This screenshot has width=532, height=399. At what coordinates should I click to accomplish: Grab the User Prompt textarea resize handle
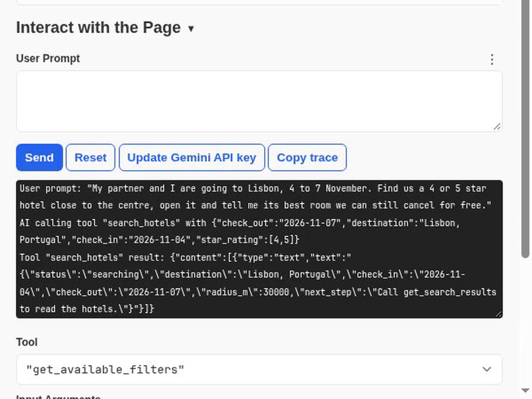(497, 127)
